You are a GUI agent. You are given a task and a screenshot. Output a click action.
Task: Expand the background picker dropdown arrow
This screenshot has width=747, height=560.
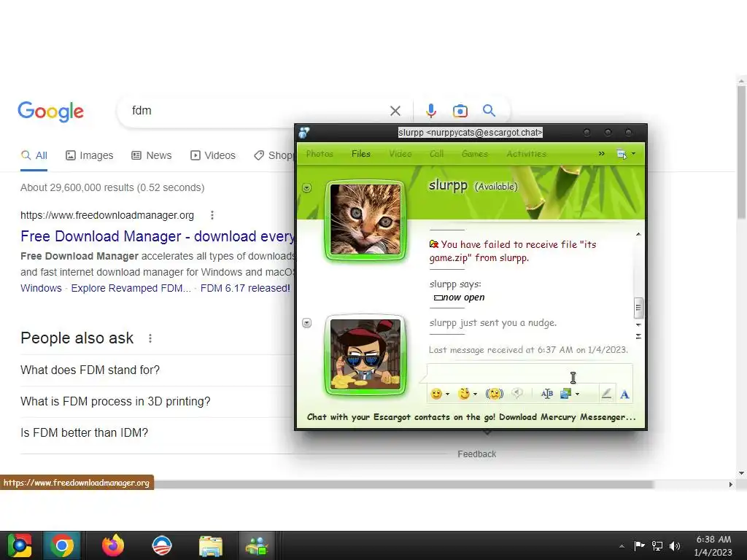pyautogui.click(x=578, y=394)
